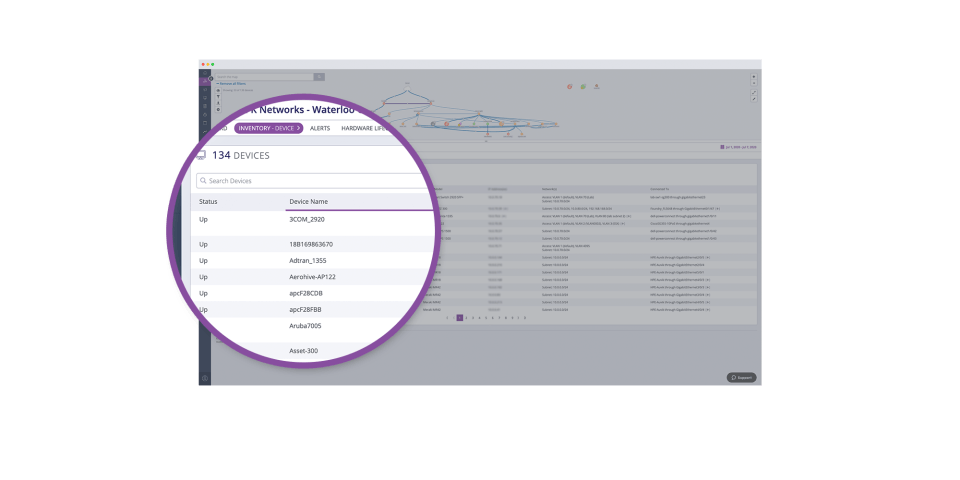This screenshot has width=960, height=480.
Task: Click the zoom in button on map
Action: [754, 77]
